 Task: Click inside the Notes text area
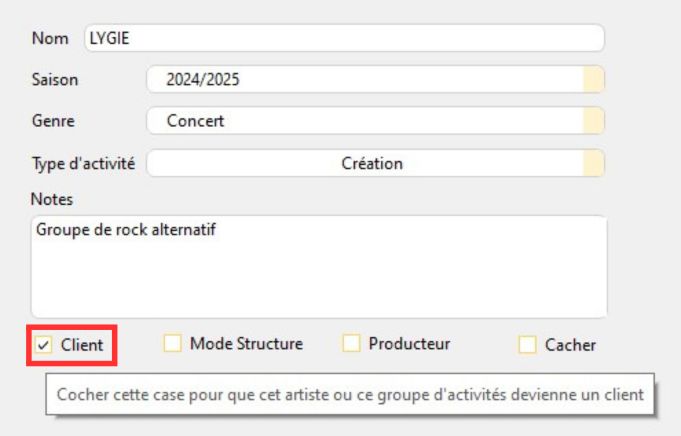(x=318, y=275)
